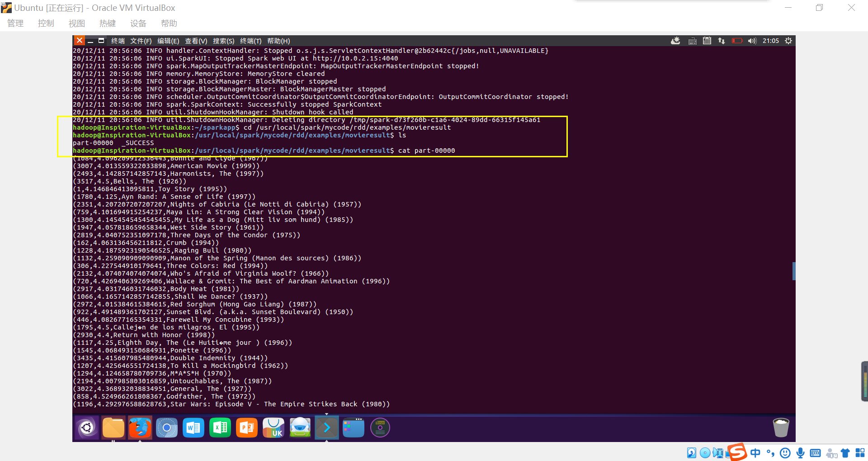Open Sogou toolbox grid icon

tap(860, 452)
